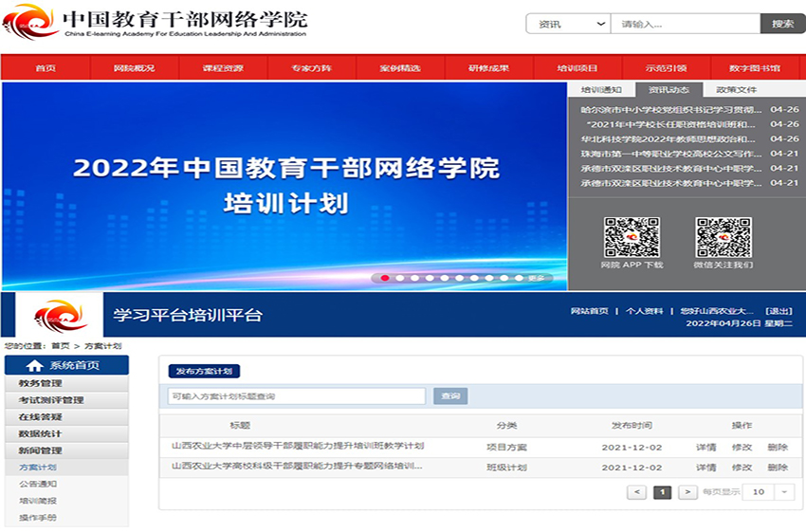
Task: Open the 个人资料 link
Action: tap(644, 311)
